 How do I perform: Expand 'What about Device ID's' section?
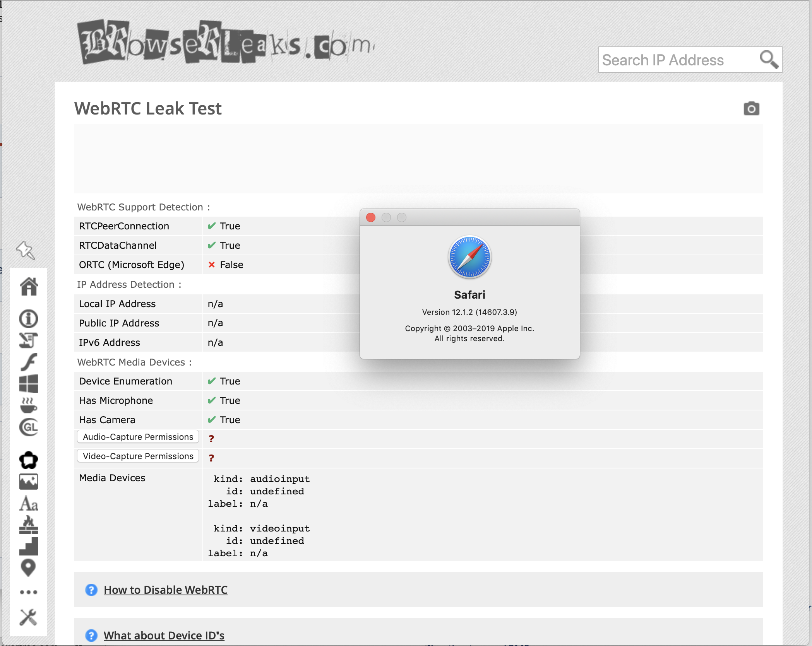point(164,636)
